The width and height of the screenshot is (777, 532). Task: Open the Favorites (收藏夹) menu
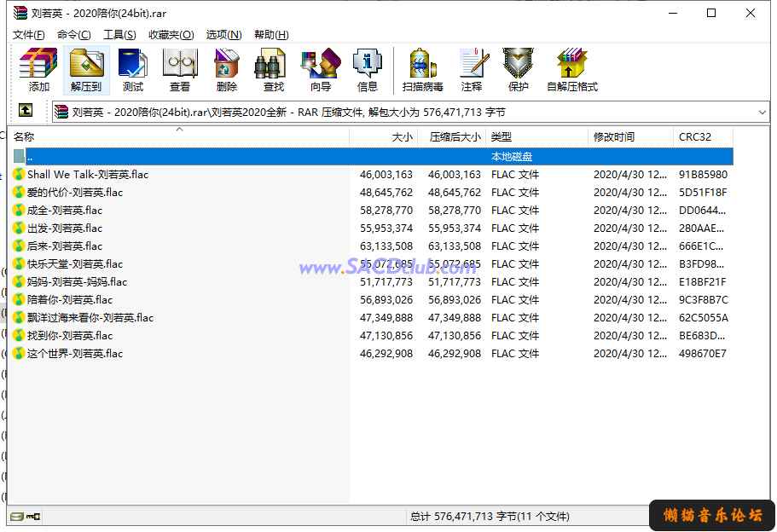[171, 35]
